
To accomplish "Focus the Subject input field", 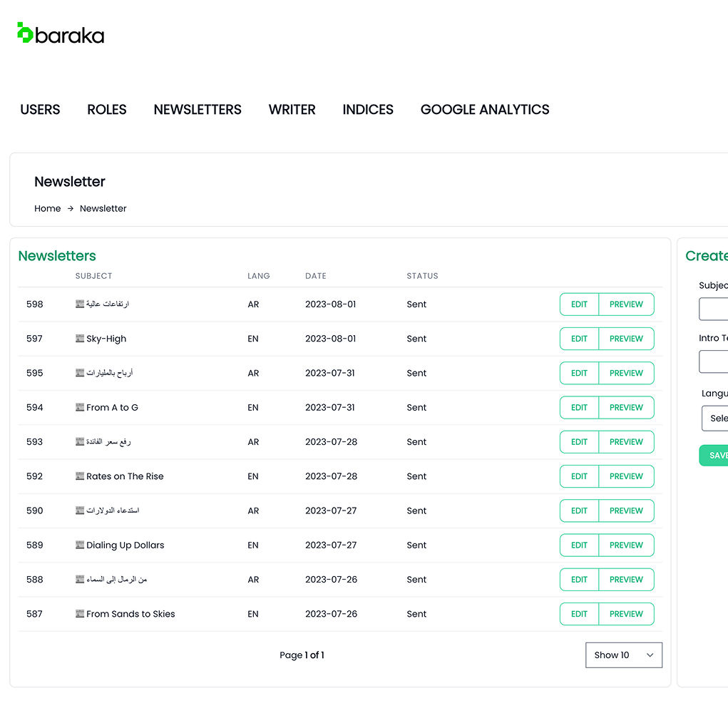I will pyautogui.click(x=714, y=309).
